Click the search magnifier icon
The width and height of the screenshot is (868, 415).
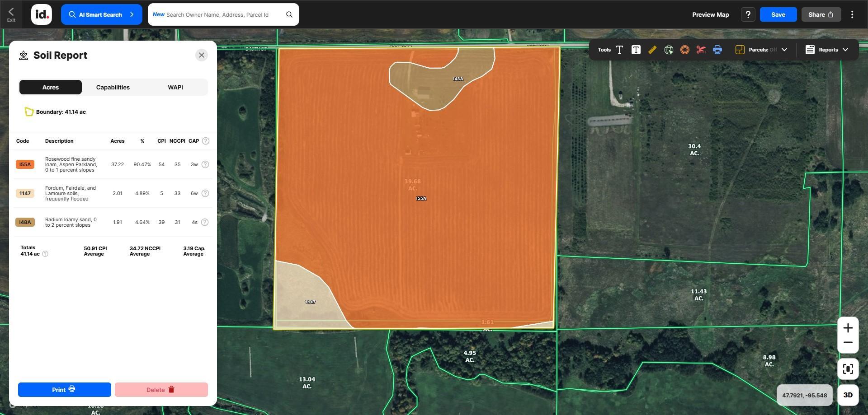(x=289, y=14)
